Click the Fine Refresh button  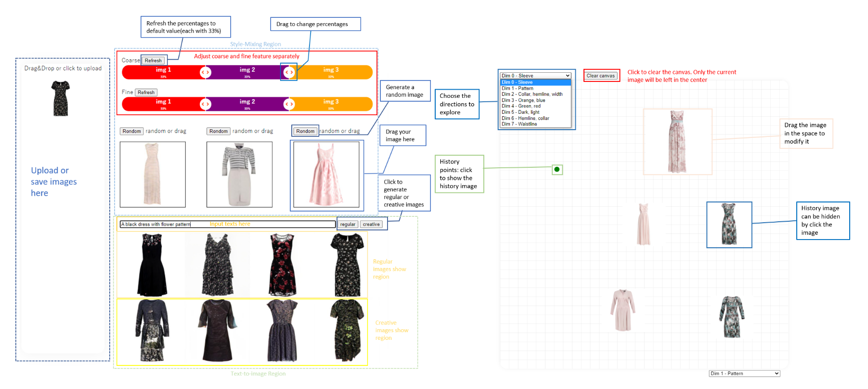(x=146, y=93)
